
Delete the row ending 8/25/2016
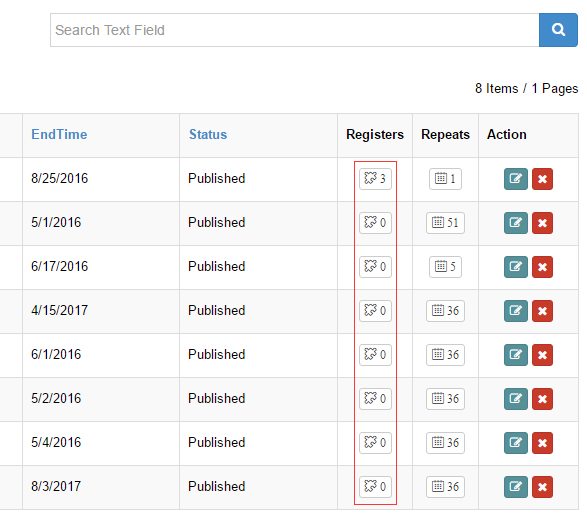coord(542,179)
